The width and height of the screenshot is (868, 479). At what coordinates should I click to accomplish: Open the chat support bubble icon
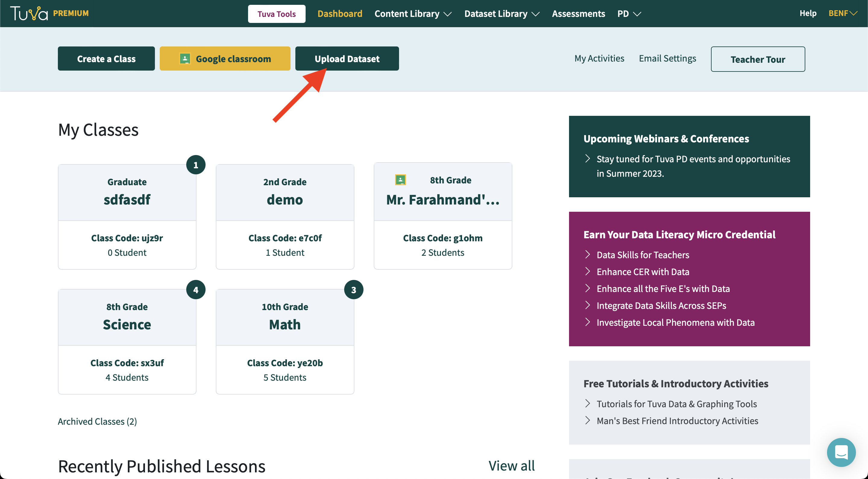841,452
